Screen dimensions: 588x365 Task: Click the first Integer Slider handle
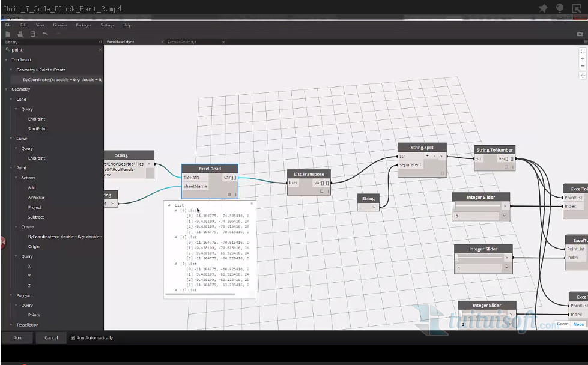[x=456, y=205]
